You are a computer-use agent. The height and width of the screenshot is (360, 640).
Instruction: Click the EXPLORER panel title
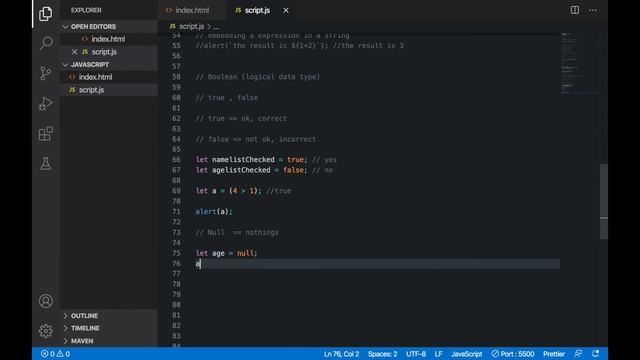coord(86,10)
